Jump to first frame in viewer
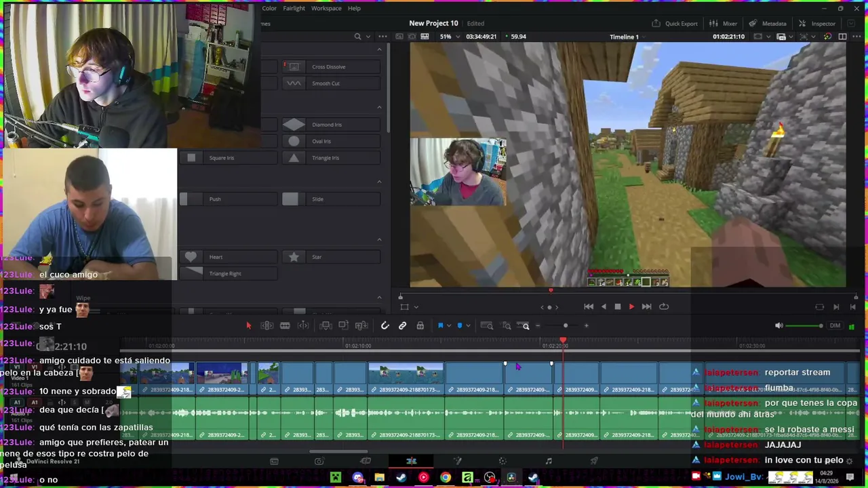The image size is (868, 488). (x=589, y=307)
